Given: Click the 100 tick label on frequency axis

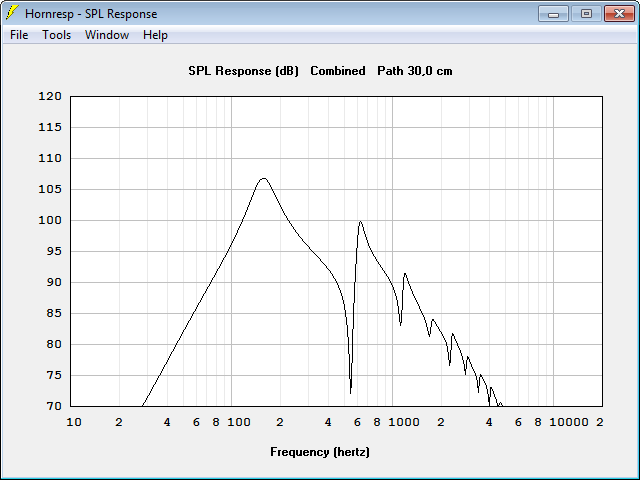Looking at the screenshot, I should pos(239,422).
